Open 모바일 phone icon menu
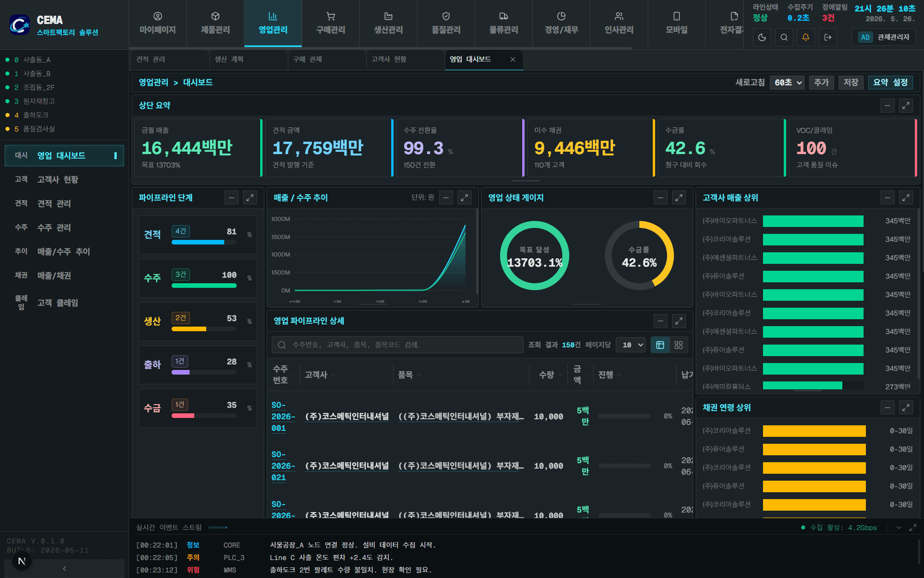 677,23
